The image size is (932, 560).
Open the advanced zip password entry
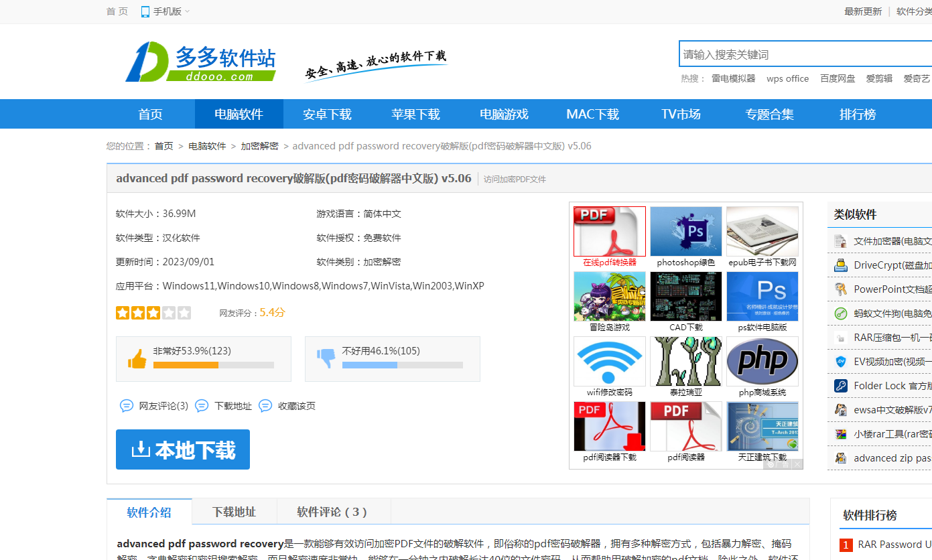(892, 458)
